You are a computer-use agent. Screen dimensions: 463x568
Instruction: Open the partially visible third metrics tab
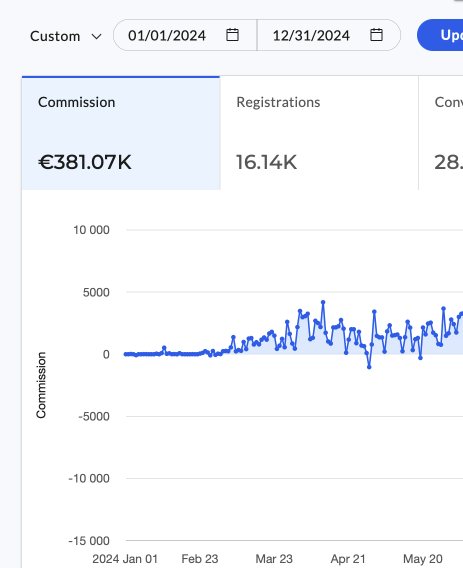click(x=441, y=133)
